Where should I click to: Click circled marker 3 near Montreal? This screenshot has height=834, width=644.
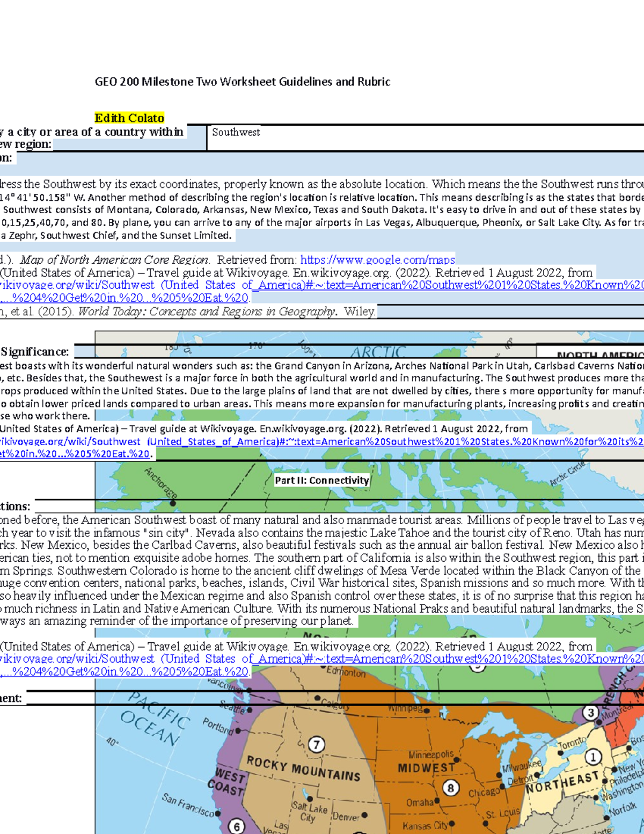590,712
